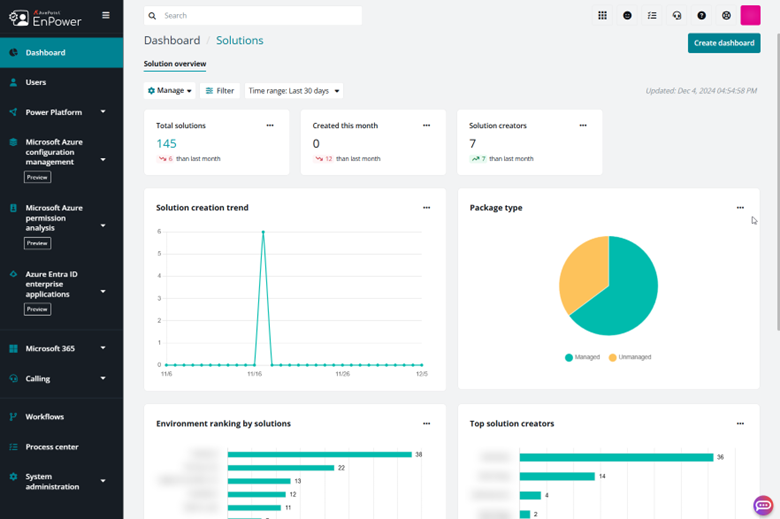Click the Updated Dec 4, 2024 timestamp
Screen dimensions: 780x519
click(701, 91)
